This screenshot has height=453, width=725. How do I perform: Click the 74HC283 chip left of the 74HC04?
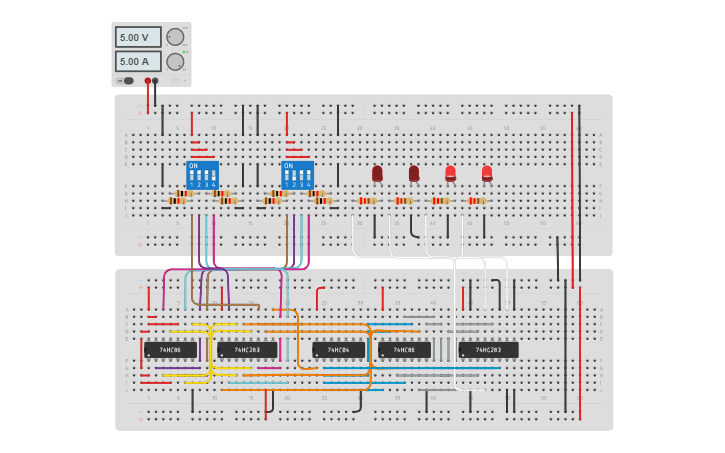click(x=247, y=350)
